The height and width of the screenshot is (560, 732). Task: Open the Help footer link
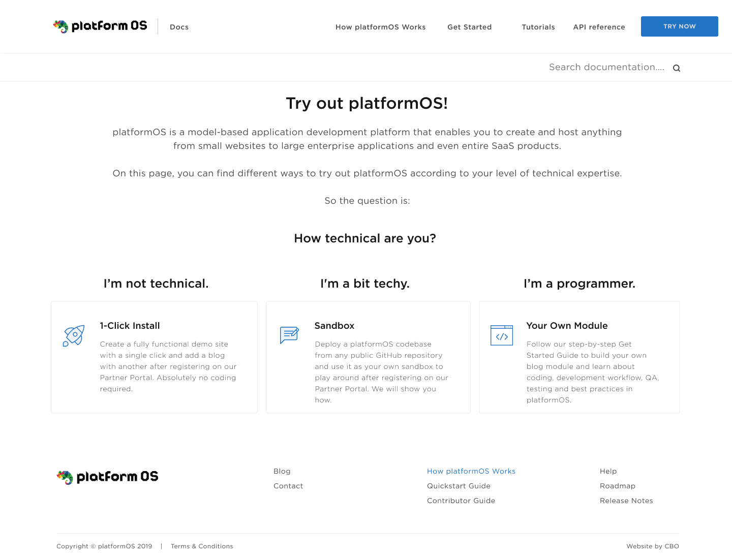(608, 471)
